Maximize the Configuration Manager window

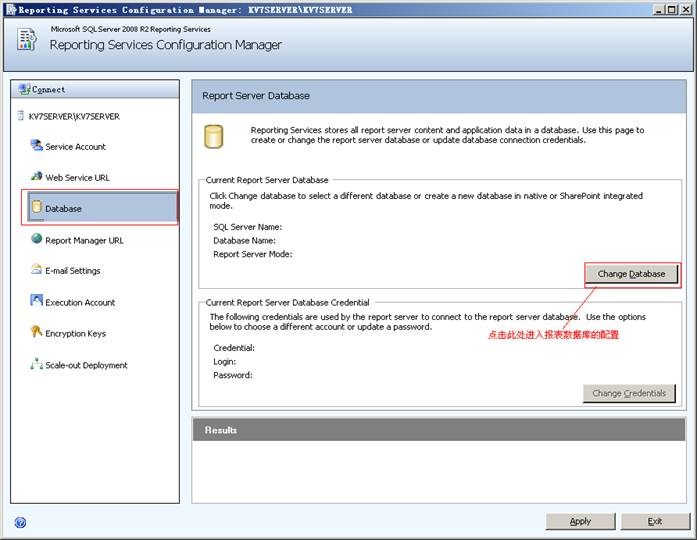670,9
